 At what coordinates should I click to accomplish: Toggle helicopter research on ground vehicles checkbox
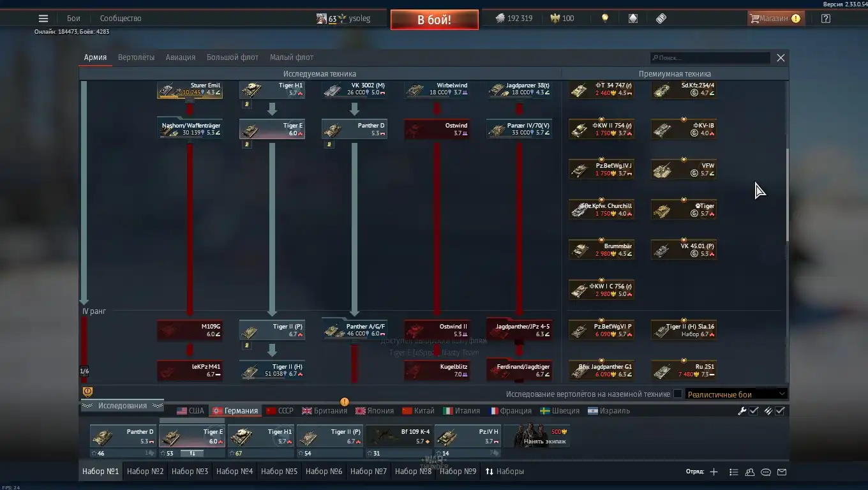point(678,394)
